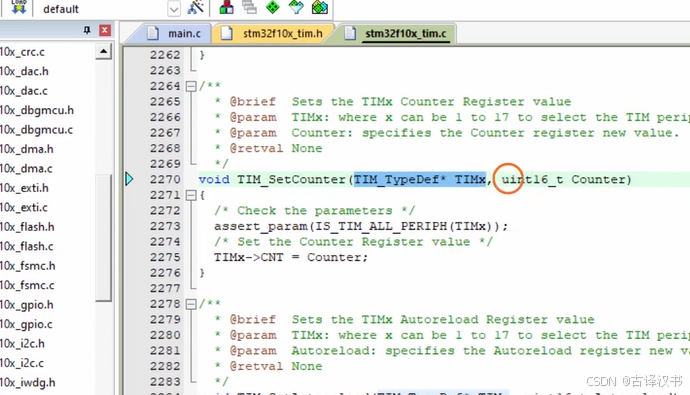The image size is (690, 395).
Task: Click the current-line arrow marker at line 2270
Action: [129, 179]
